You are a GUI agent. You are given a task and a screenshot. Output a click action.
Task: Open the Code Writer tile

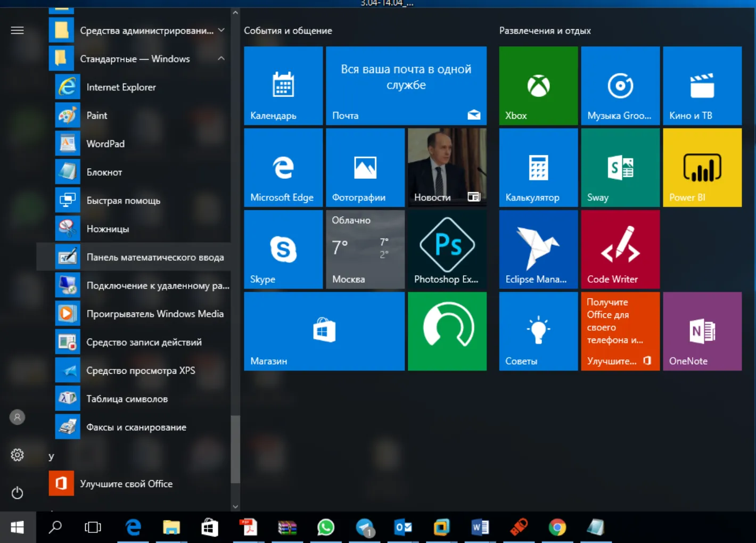coord(620,249)
